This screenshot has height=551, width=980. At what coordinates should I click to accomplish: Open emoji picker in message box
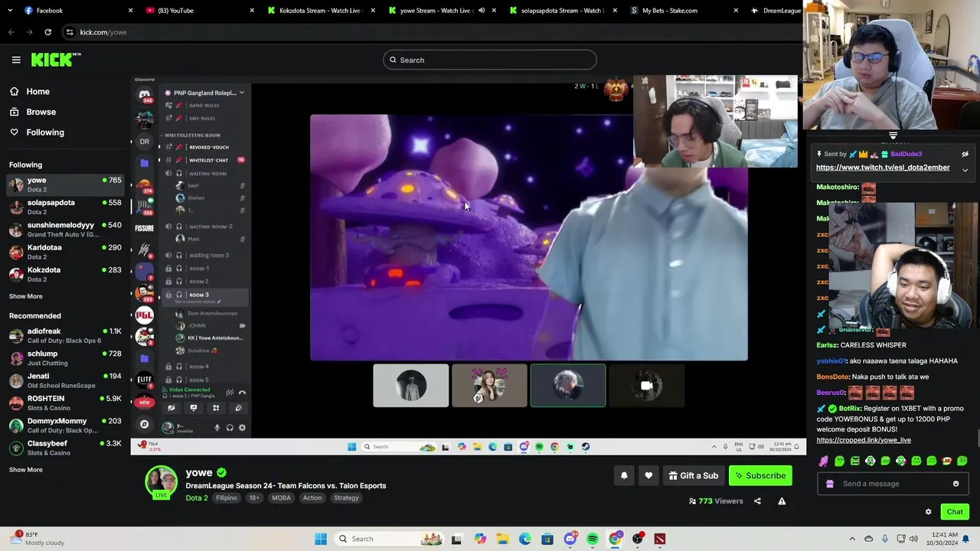pyautogui.click(x=955, y=484)
